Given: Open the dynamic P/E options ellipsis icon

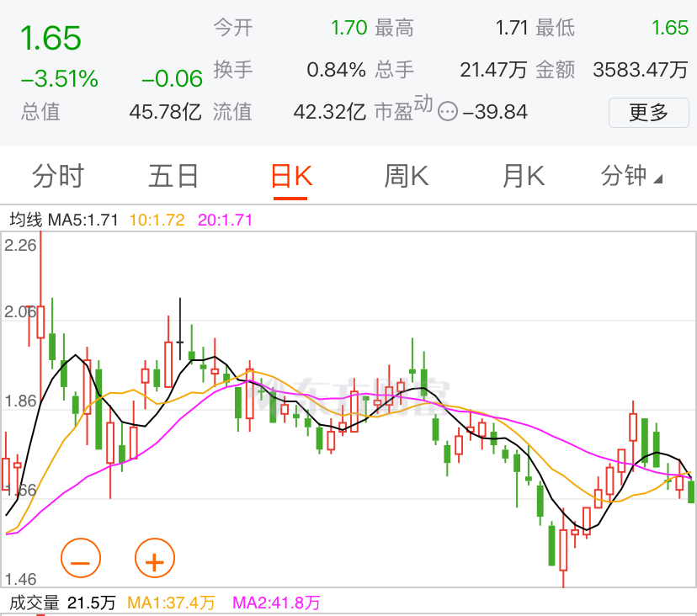Looking at the screenshot, I should (448, 111).
